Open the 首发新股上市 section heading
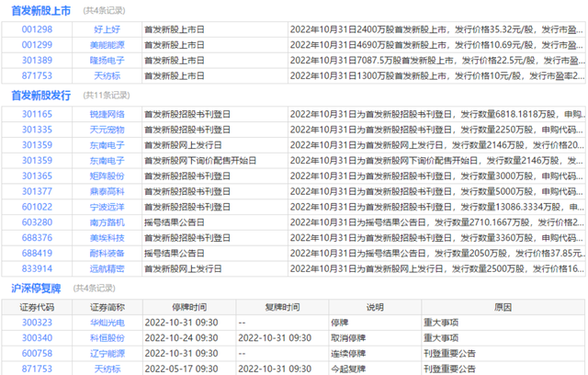 40,10
